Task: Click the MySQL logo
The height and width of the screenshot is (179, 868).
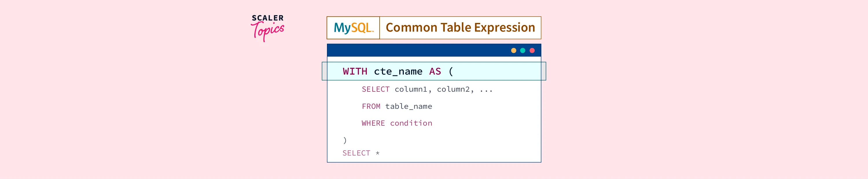Action: [x=353, y=28]
